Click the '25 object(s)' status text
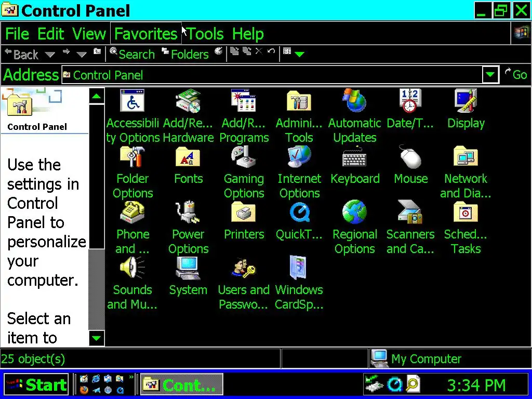Image resolution: width=532 pixels, height=399 pixels. pyautogui.click(x=33, y=358)
